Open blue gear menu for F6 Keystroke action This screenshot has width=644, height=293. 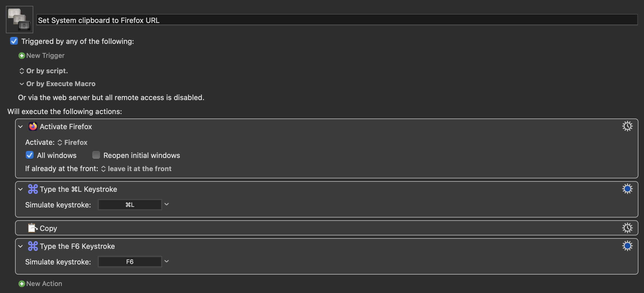click(x=627, y=246)
